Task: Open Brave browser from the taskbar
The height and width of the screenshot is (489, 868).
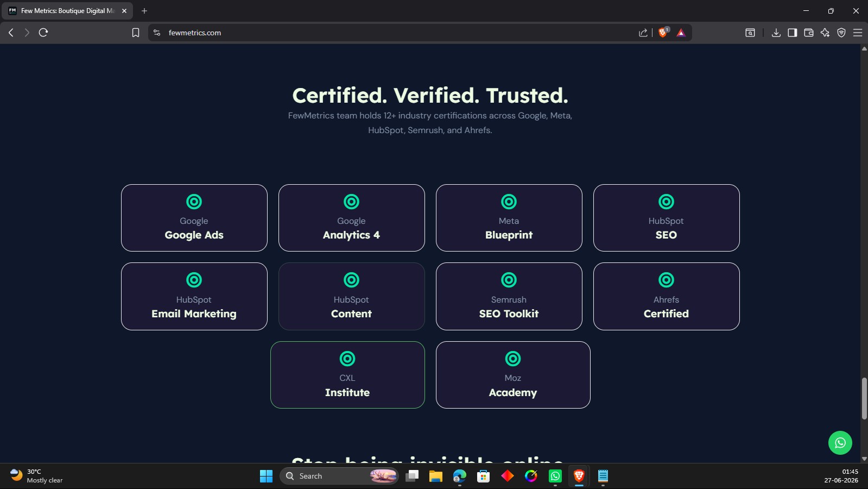Action: (579, 476)
